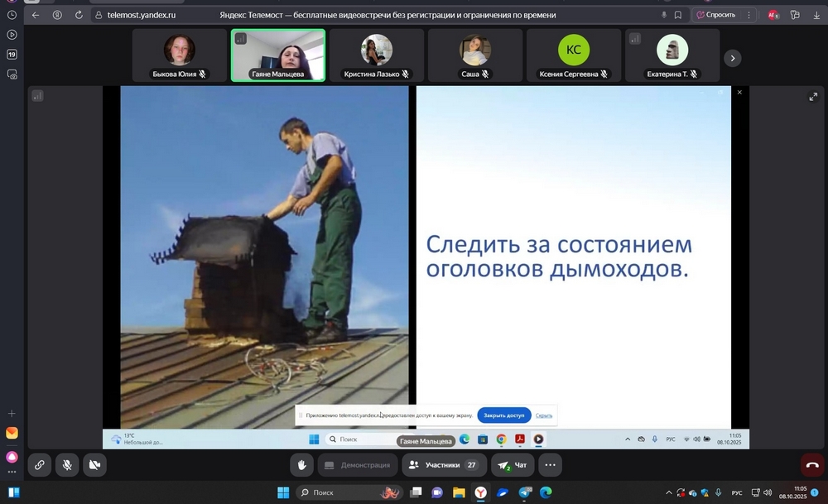Click the Закрыть доступ button

click(503, 415)
